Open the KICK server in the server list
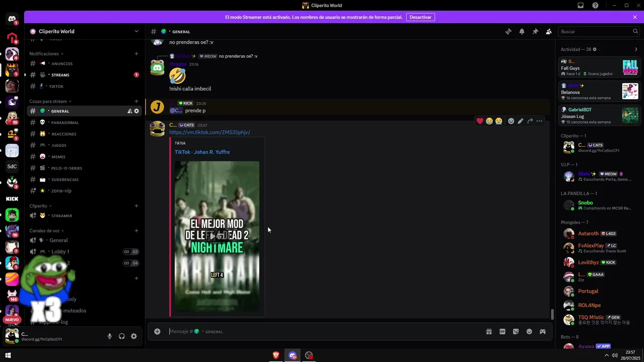644x362 pixels. pyautogui.click(x=12, y=199)
